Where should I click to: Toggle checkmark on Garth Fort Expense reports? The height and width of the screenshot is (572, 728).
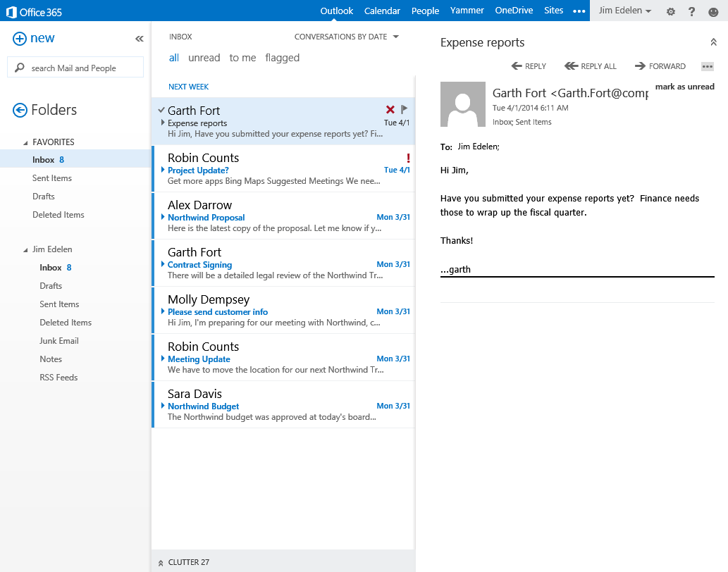[161, 110]
